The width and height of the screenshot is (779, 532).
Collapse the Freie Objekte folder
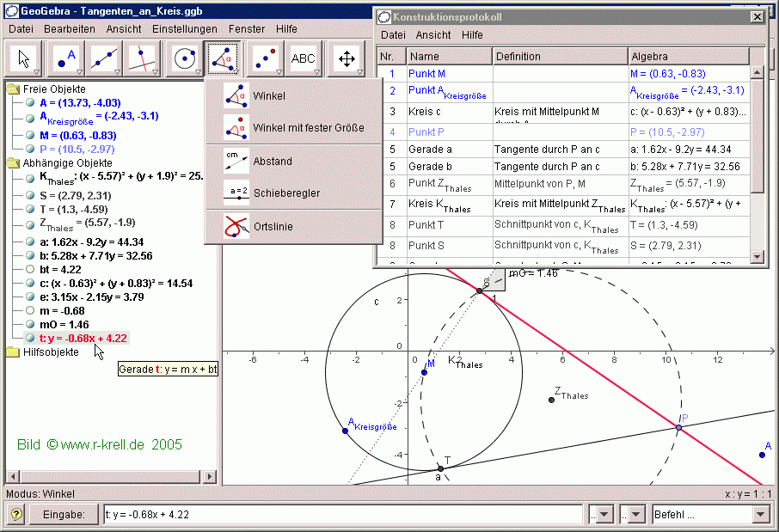tap(13, 89)
